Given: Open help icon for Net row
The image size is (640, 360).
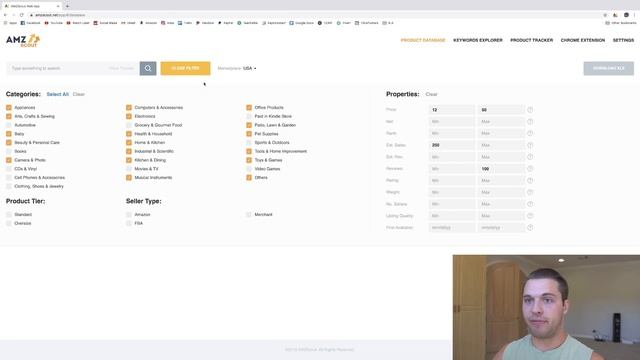Looking at the screenshot, I should coord(530,122).
